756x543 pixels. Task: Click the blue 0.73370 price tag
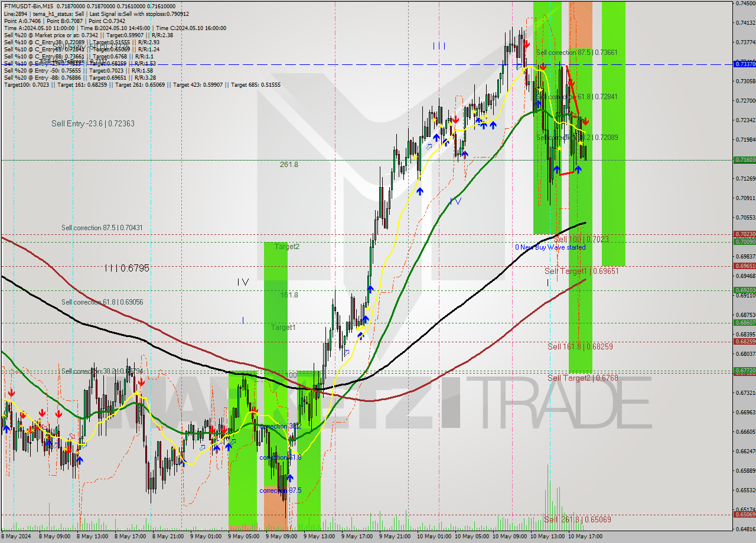click(744, 64)
